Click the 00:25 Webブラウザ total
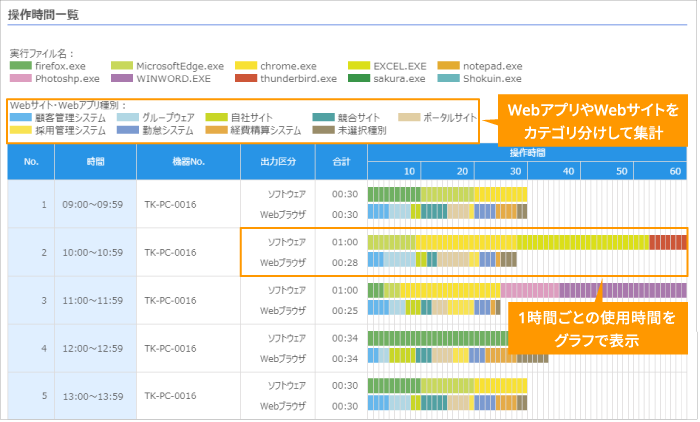This screenshot has height=422, width=700. [345, 310]
